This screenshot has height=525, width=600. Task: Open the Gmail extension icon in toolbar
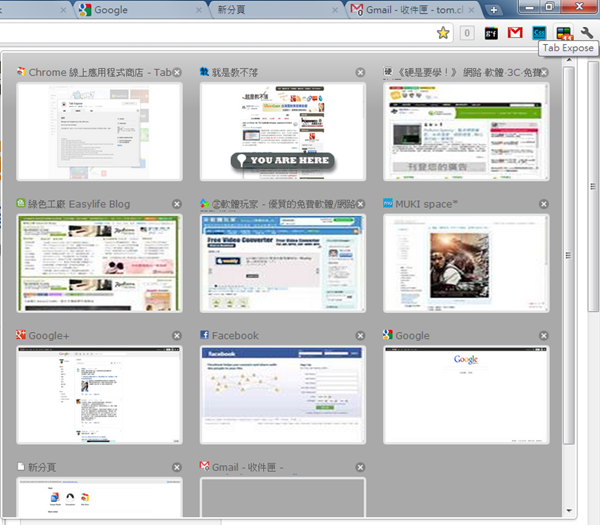pyautogui.click(x=515, y=33)
